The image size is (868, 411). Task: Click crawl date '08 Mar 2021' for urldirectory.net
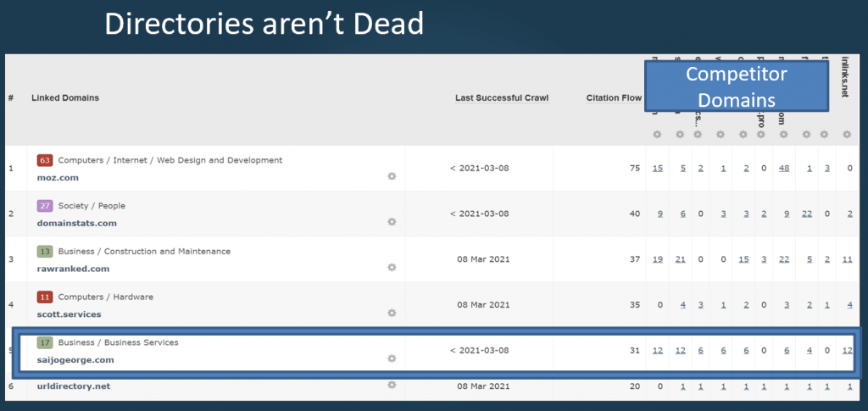click(x=483, y=386)
